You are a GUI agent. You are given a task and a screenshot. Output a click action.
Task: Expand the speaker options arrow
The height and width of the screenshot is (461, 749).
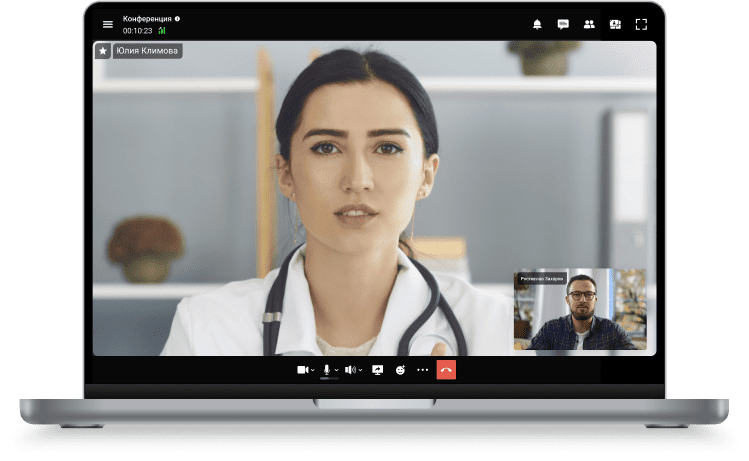point(361,370)
